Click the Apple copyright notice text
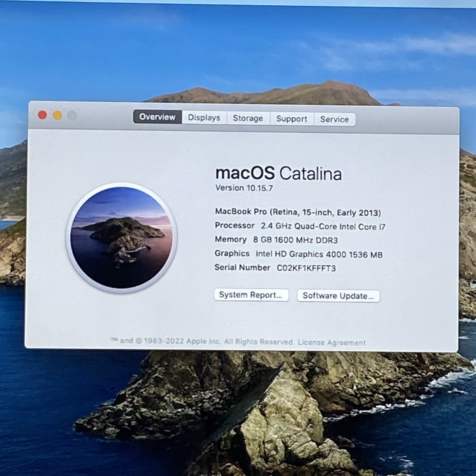Screen dimensions: 476x476 pyautogui.click(x=202, y=341)
